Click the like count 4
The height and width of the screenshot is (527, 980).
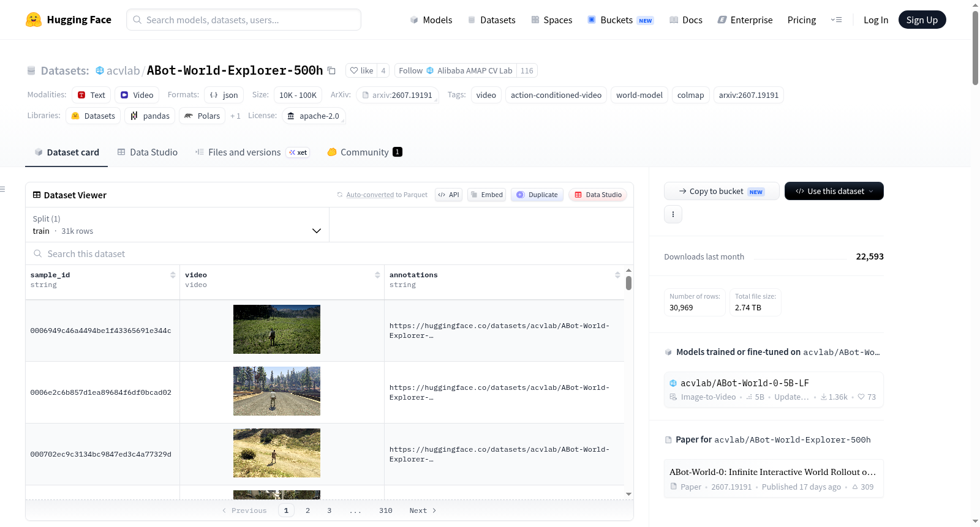click(383, 70)
